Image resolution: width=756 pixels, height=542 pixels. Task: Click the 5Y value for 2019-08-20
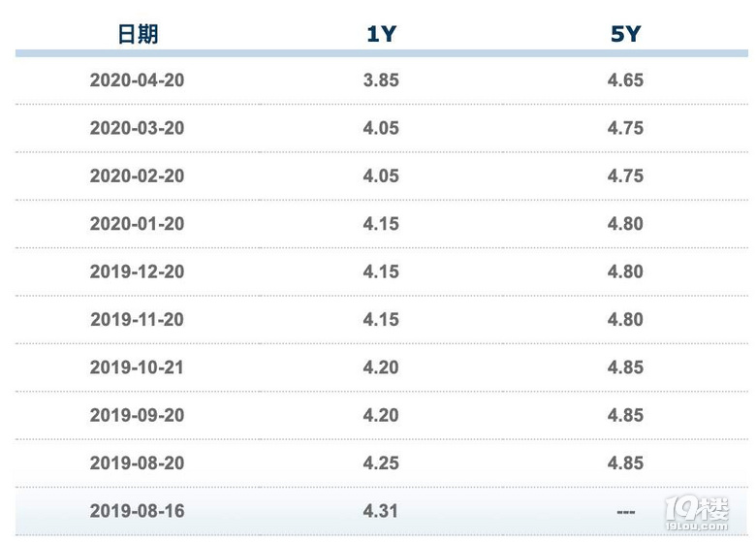coord(625,462)
